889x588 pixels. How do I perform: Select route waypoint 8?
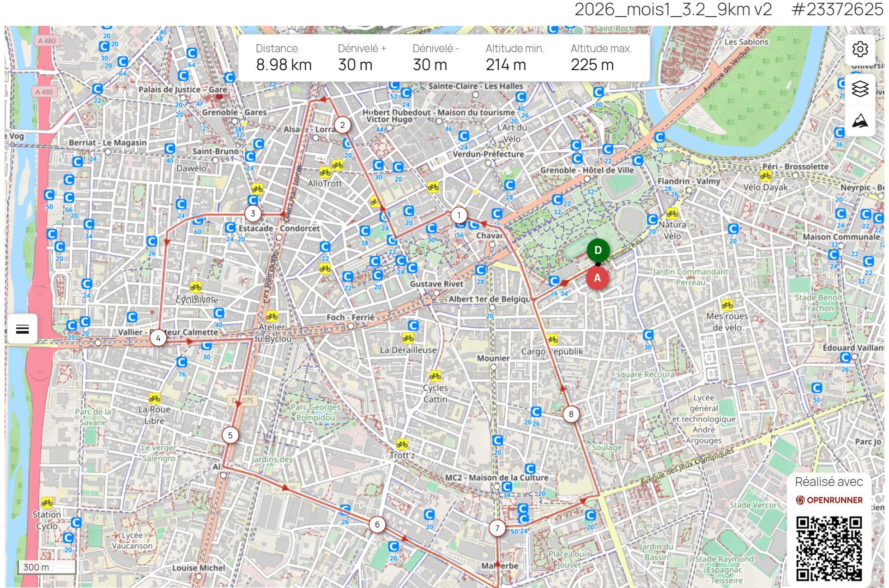point(571,414)
